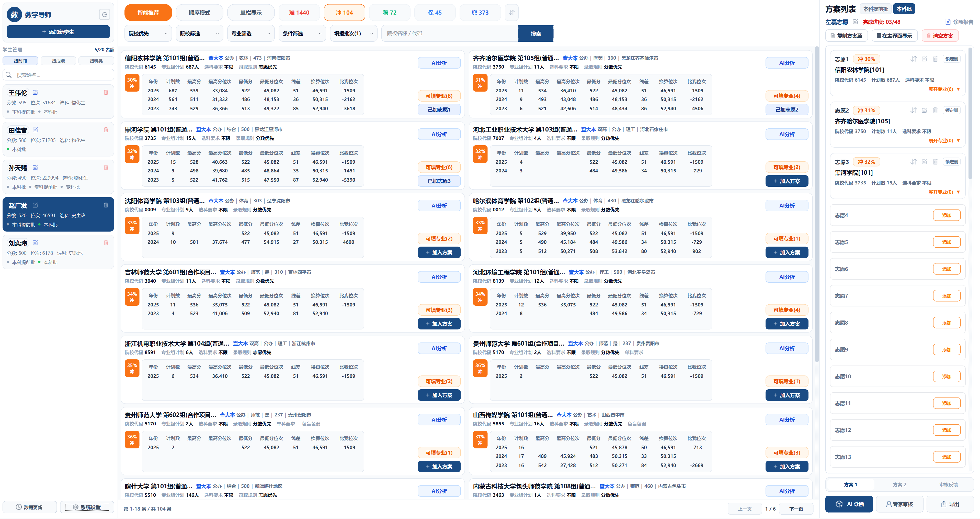Click the sort order icon after 兜 373
The height and width of the screenshot is (519, 980).
click(512, 13)
